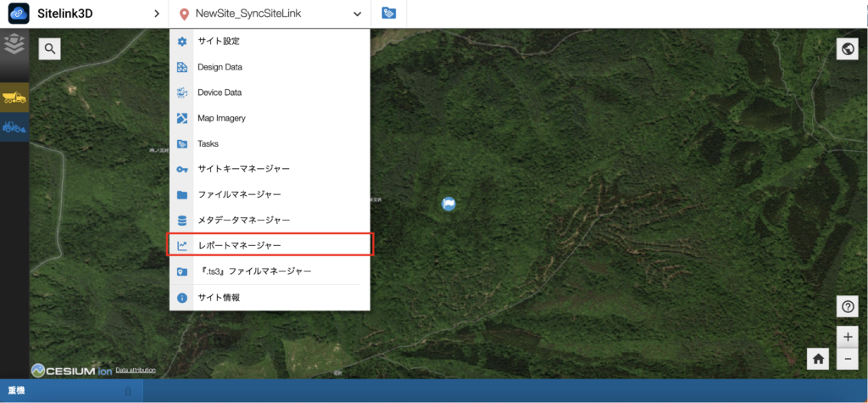Open help with the question mark icon

coord(847,307)
